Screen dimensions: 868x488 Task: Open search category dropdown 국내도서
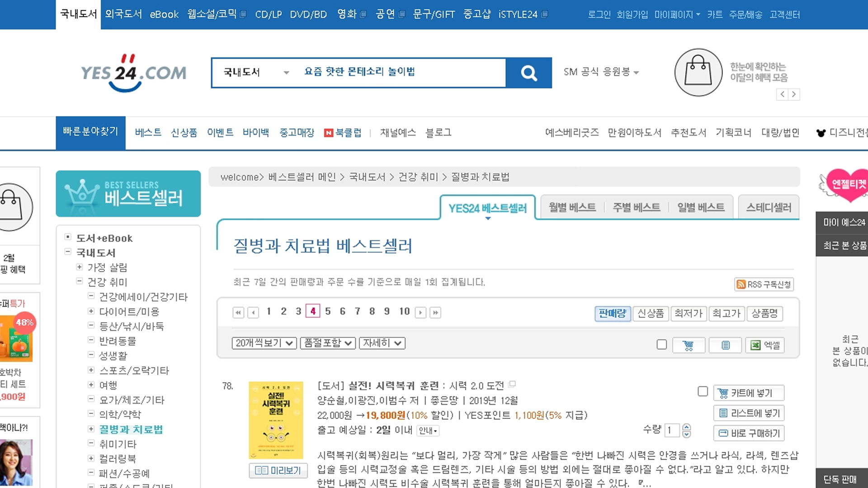click(255, 72)
